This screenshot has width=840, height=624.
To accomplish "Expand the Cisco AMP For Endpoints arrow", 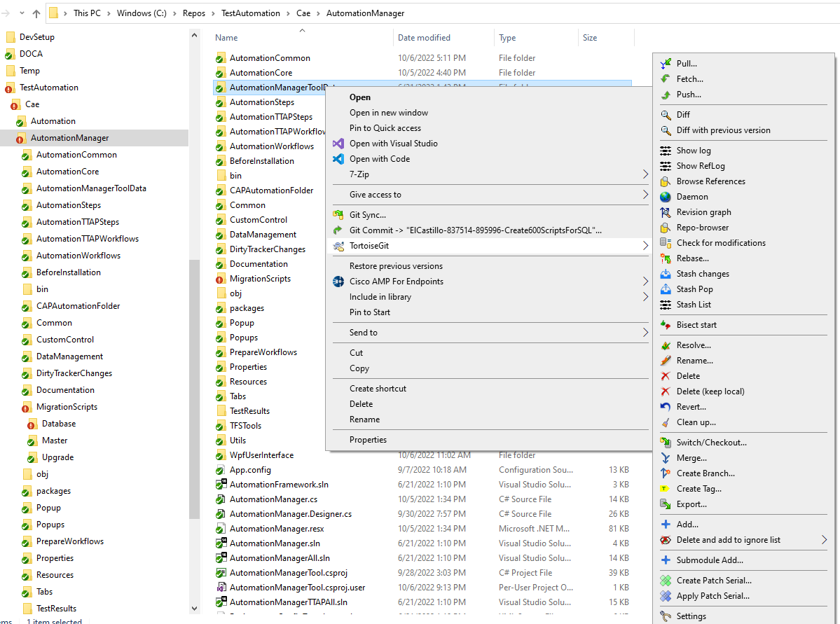I will coord(645,282).
